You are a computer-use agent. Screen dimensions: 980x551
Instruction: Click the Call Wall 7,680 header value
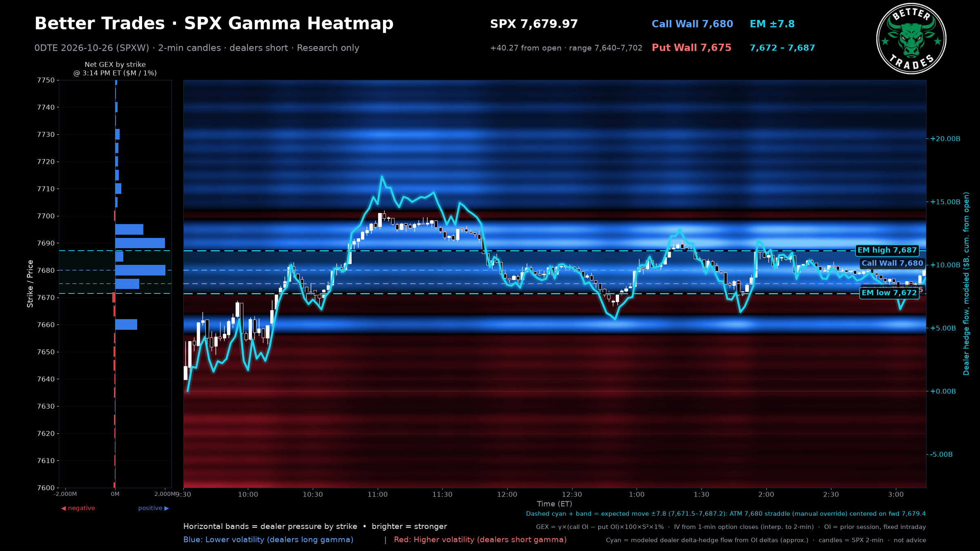pyautogui.click(x=692, y=24)
